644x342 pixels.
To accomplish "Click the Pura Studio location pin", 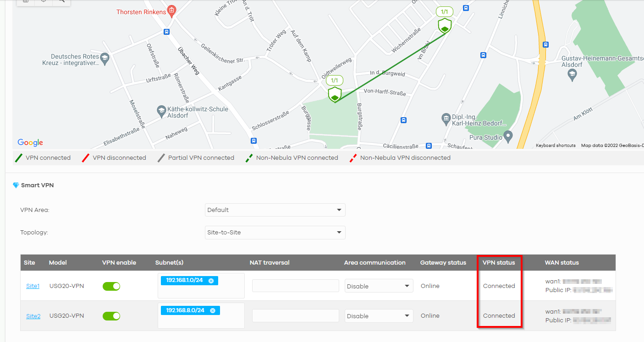I will point(507,136).
